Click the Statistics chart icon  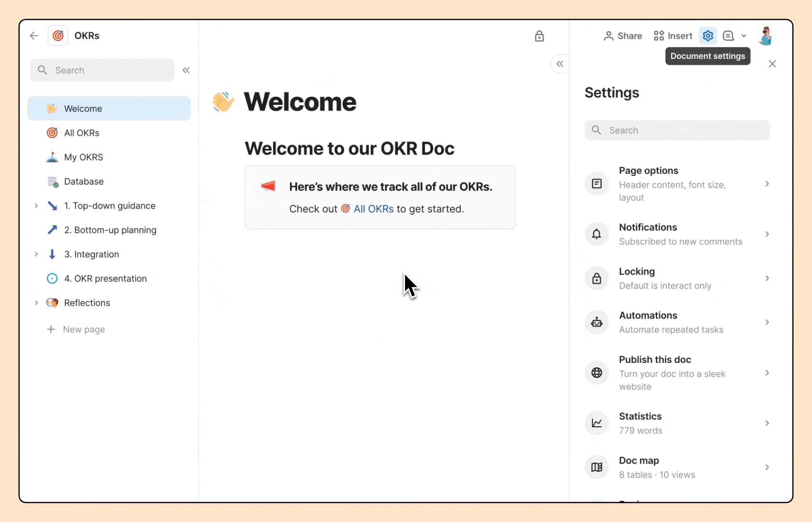[x=597, y=423]
